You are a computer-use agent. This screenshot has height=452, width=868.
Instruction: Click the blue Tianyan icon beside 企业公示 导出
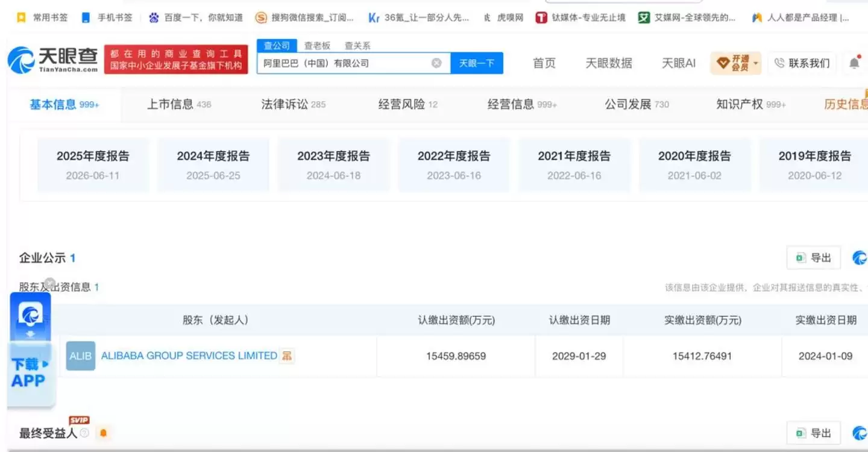point(860,258)
